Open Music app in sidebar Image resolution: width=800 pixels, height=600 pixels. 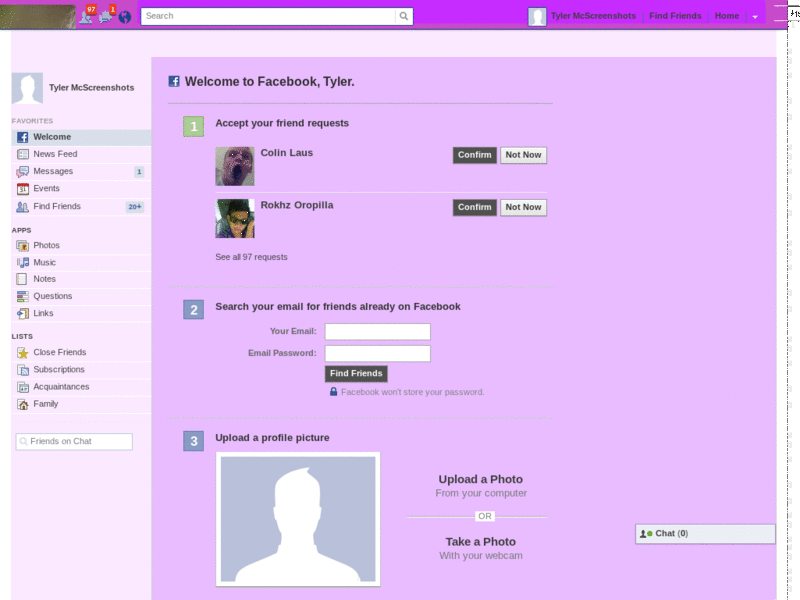(x=81, y=262)
